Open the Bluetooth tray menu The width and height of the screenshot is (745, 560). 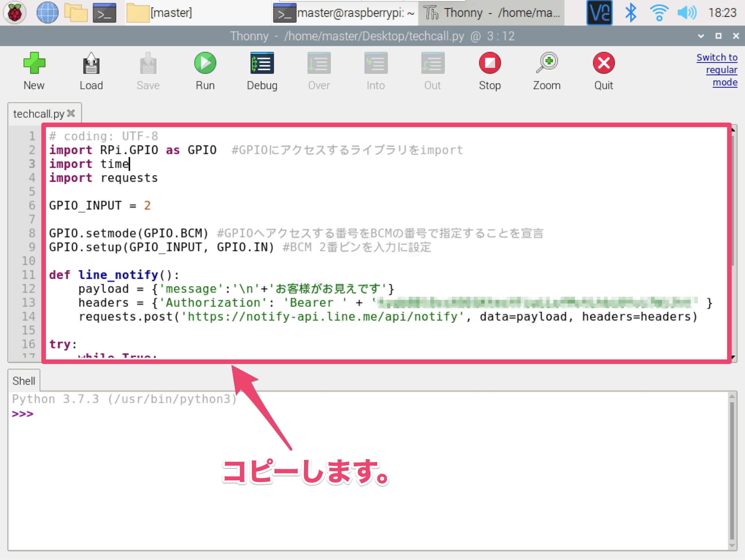631,13
